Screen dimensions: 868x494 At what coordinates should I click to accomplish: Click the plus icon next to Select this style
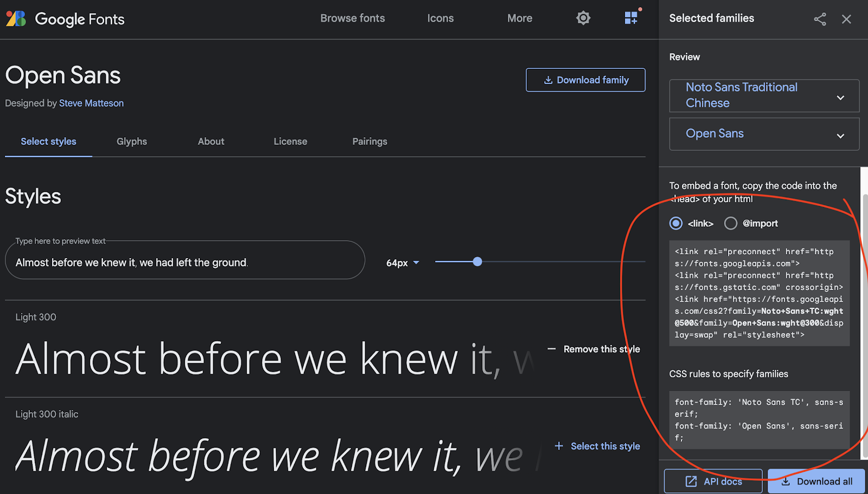(559, 446)
